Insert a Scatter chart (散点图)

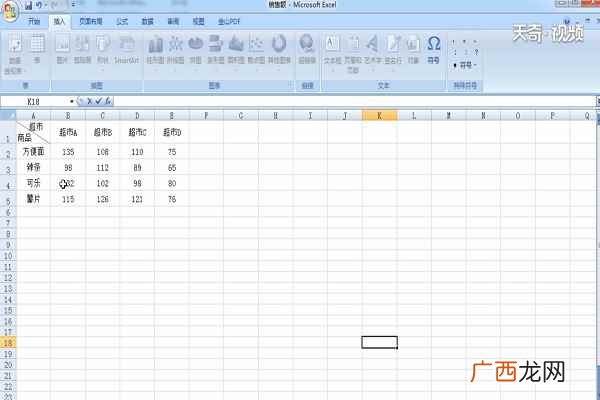(256, 53)
